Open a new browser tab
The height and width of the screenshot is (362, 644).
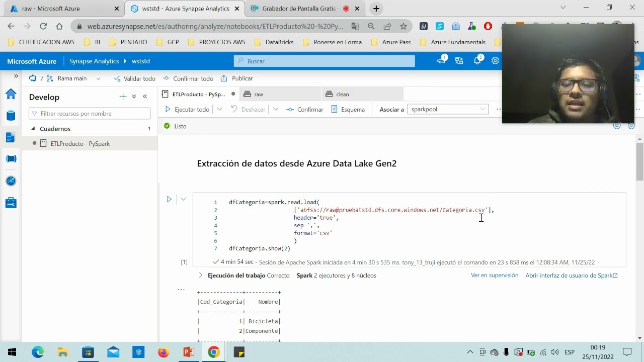pyautogui.click(x=376, y=9)
